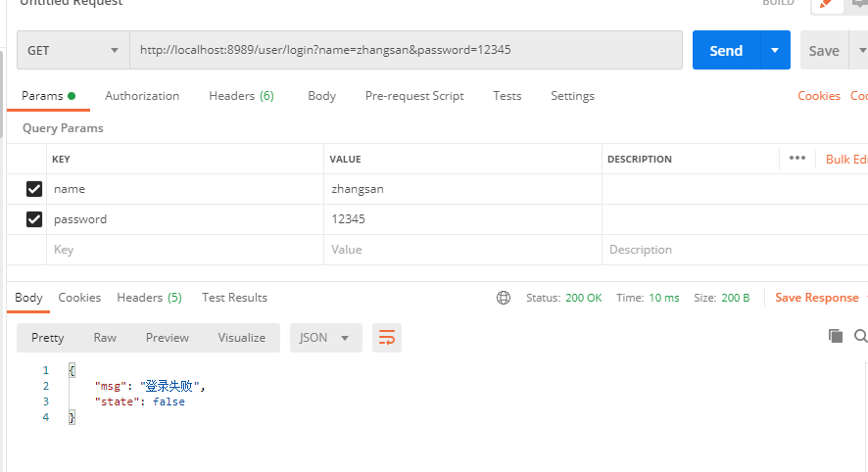Click the copy response icon
Image resolution: width=868 pixels, height=472 pixels.
click(836, 336)
